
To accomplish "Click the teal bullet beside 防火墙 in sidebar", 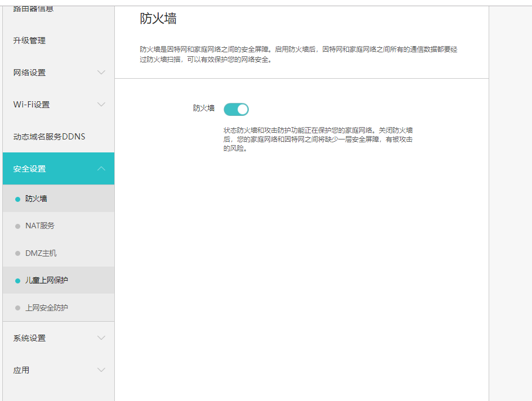I will [17, 199].
